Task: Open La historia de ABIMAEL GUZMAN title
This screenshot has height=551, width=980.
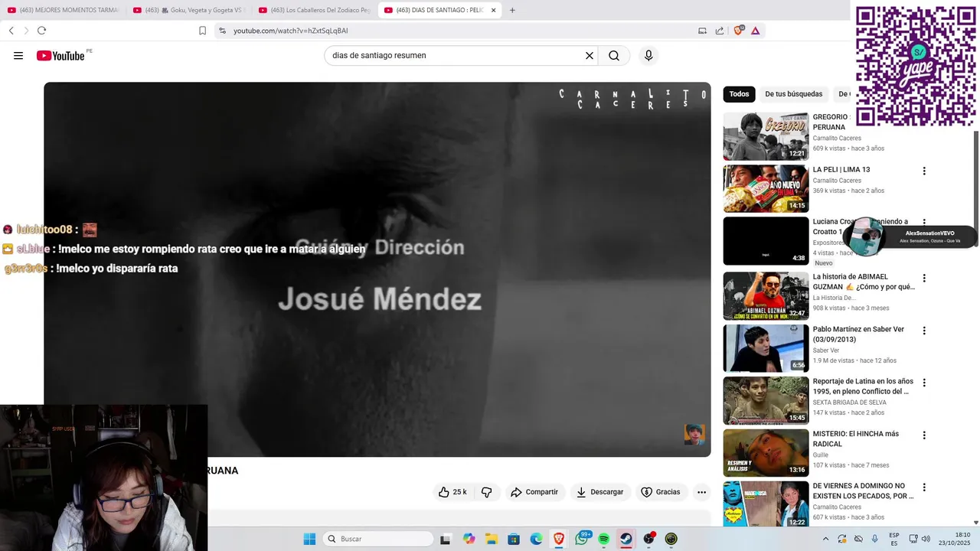Action: point(864,282)
